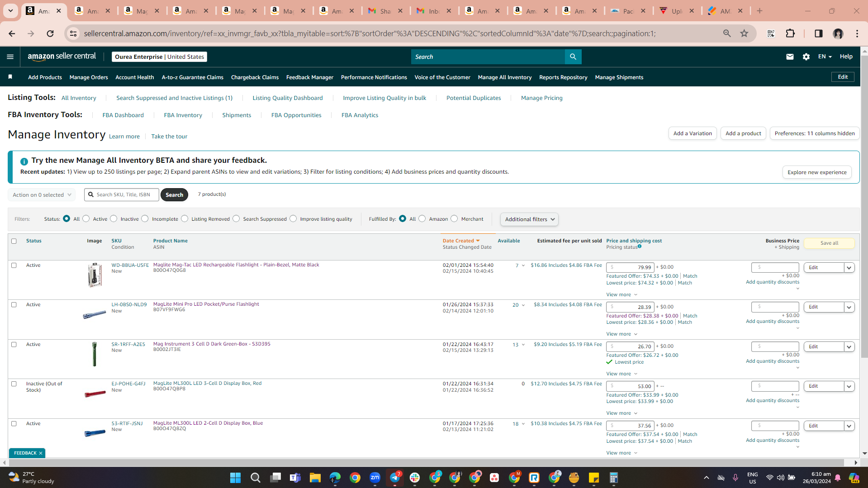Open the EN language dropdown
868x488 pixels.
825,57
